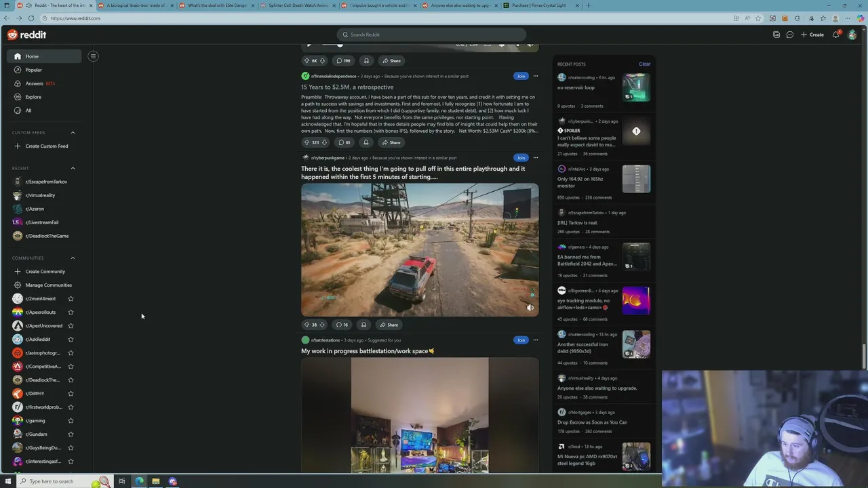This screenshot has width=868, height=488.
Task: Select Home in the left sidebar
Action: pos(45,56)
